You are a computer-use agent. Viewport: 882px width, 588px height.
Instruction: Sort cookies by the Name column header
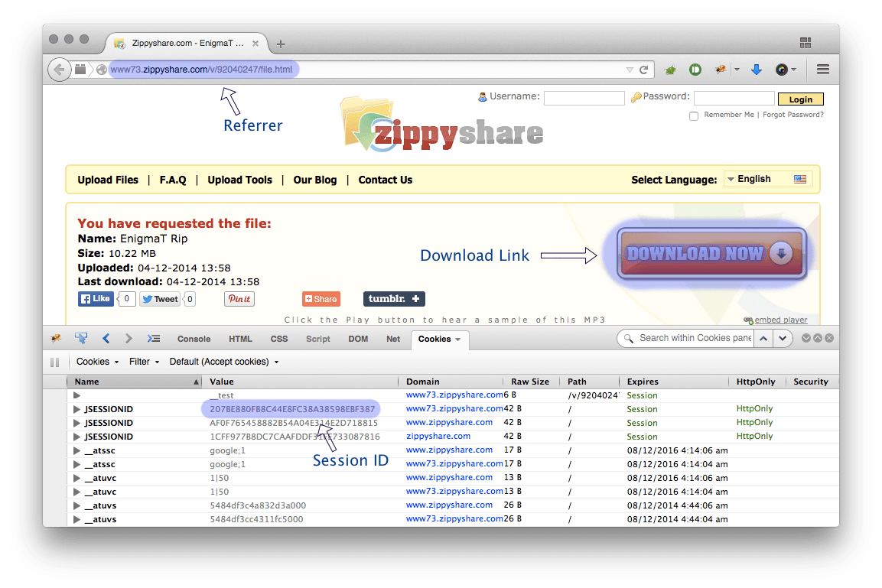tap(134, 382)
